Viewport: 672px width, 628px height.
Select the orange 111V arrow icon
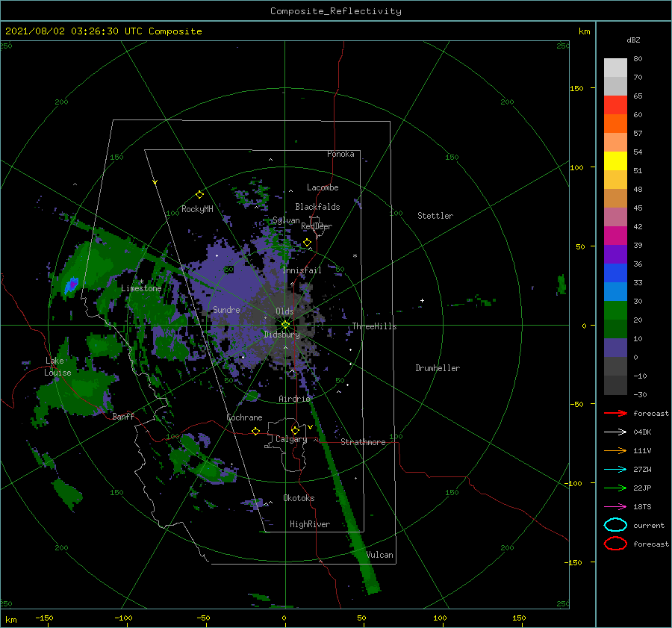pos(615,450)
